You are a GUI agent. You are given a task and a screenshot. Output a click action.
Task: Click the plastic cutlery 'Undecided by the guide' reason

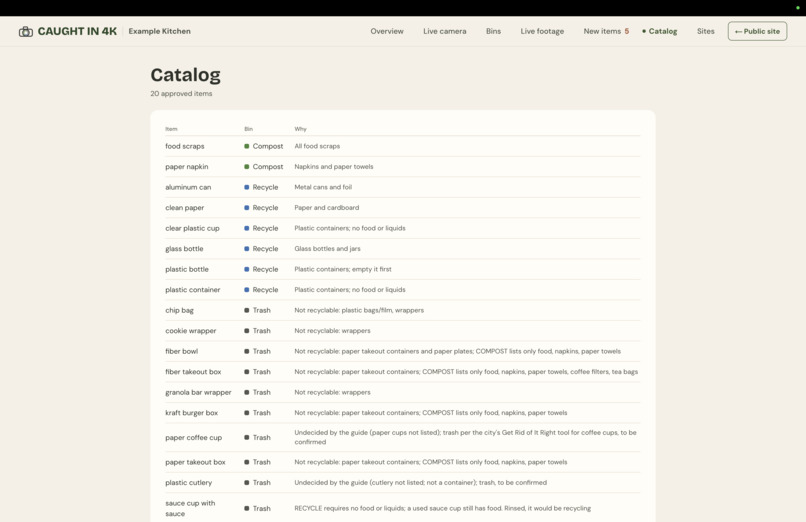[420, 483]
